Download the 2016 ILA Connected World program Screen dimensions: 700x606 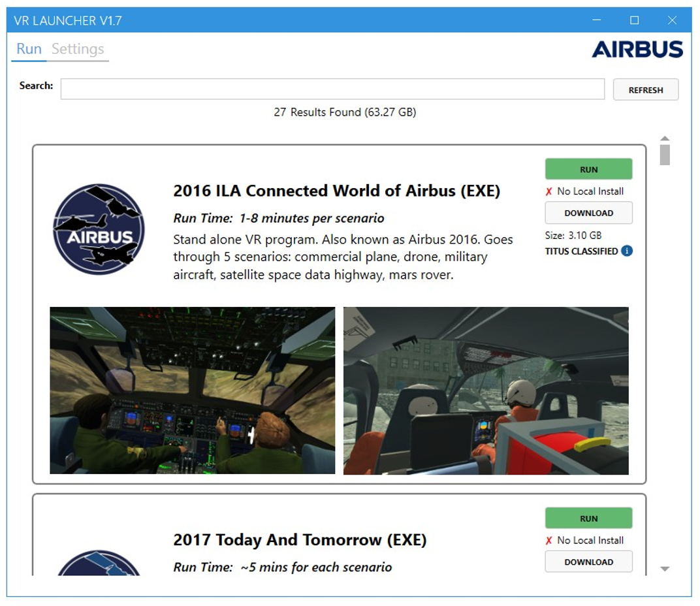pos(588,212)
